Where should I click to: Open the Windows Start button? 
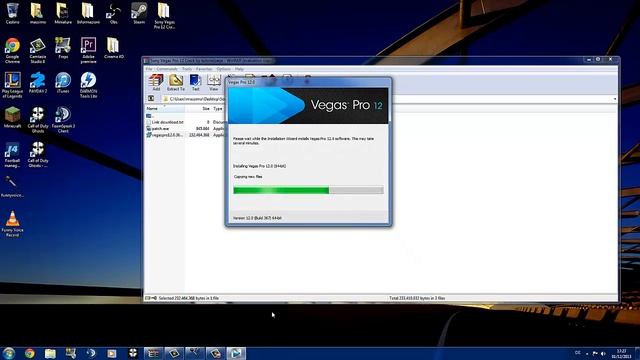point(9,353)
